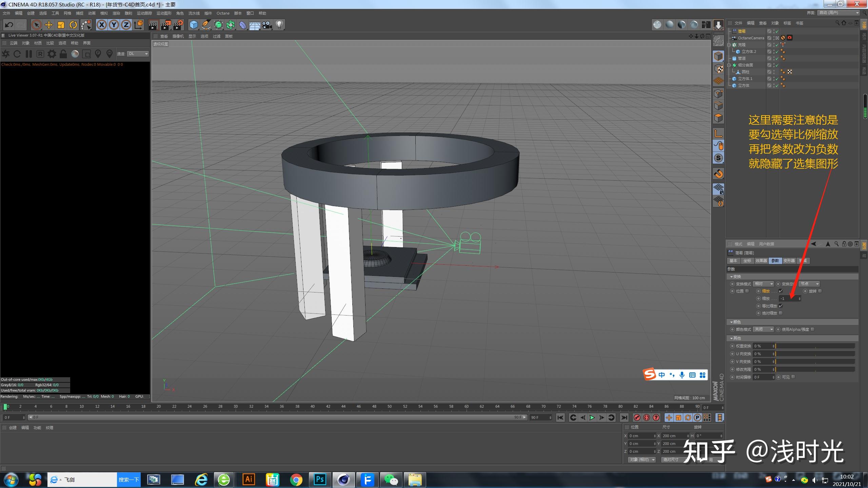Viewport: 868px width, 488px height.
Task: Click the Cube primitive icon
Action: 194,25
